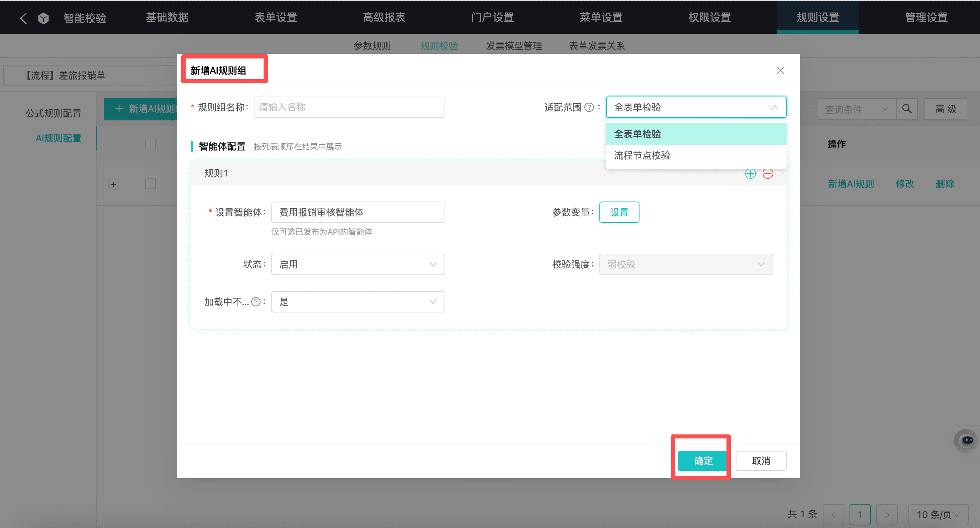
Task: Go to next page arrow
Action: [887, 515]
